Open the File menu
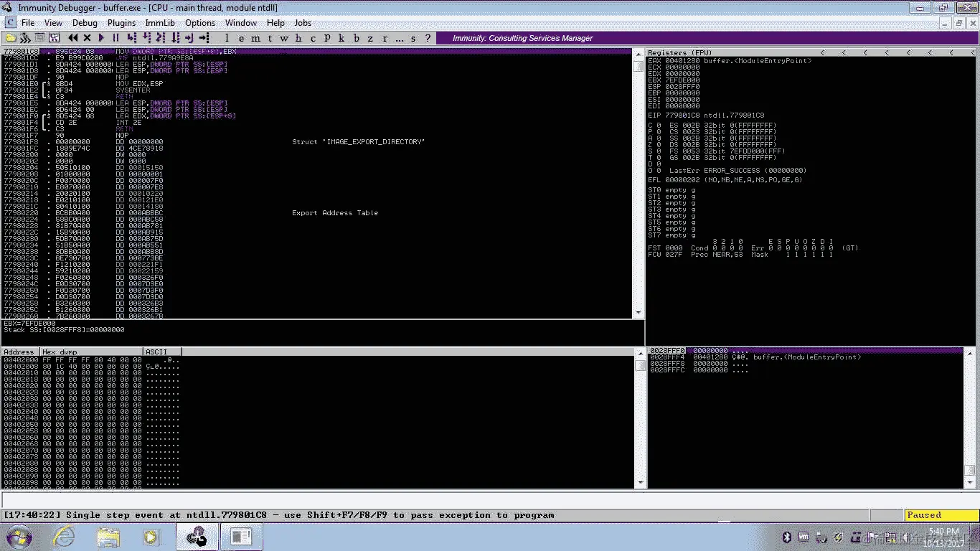Image resolution: width=980 pixels, height=551 pixels. (28, 23)
